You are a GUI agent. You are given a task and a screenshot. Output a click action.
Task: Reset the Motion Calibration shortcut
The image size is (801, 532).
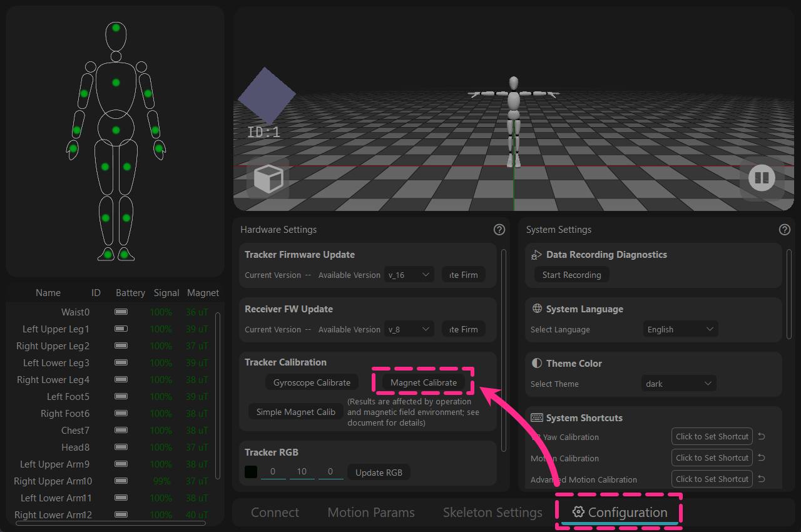click(x=762, y=458)
